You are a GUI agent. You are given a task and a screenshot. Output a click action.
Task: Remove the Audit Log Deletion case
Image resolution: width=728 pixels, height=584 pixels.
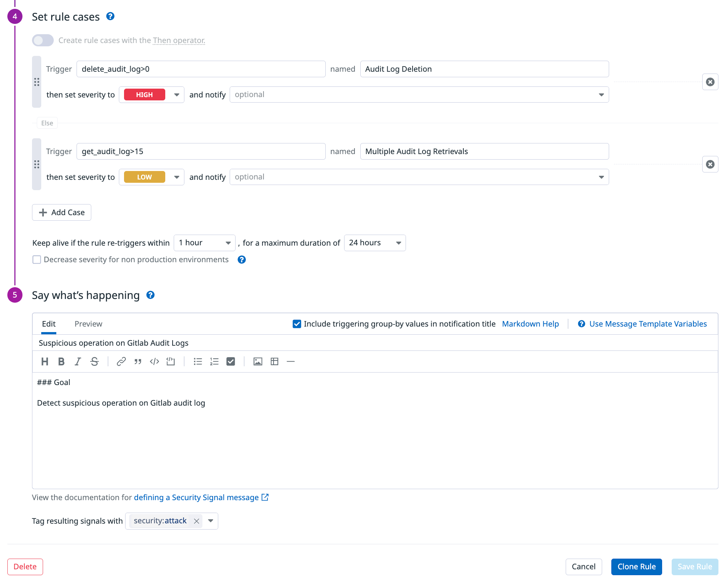(710, 82)
